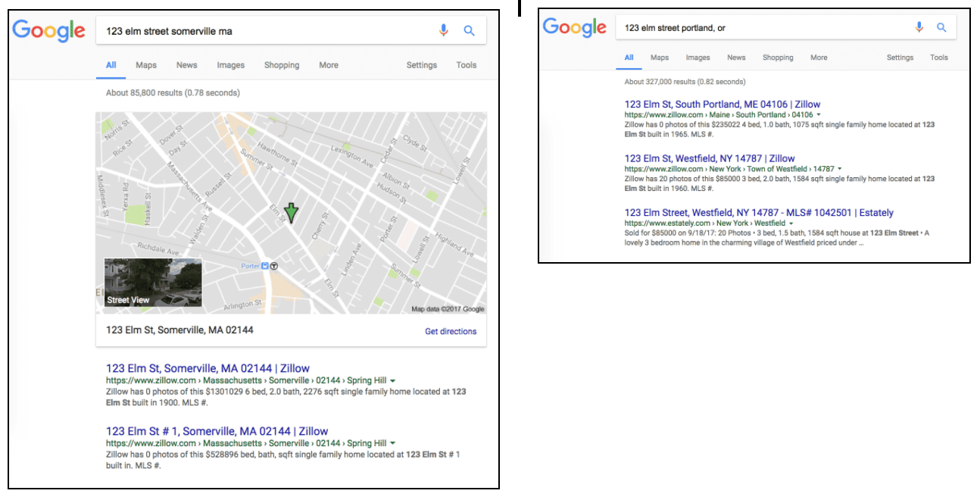Open dropdown arrow after Estately Westfield URL

[791, 224]
